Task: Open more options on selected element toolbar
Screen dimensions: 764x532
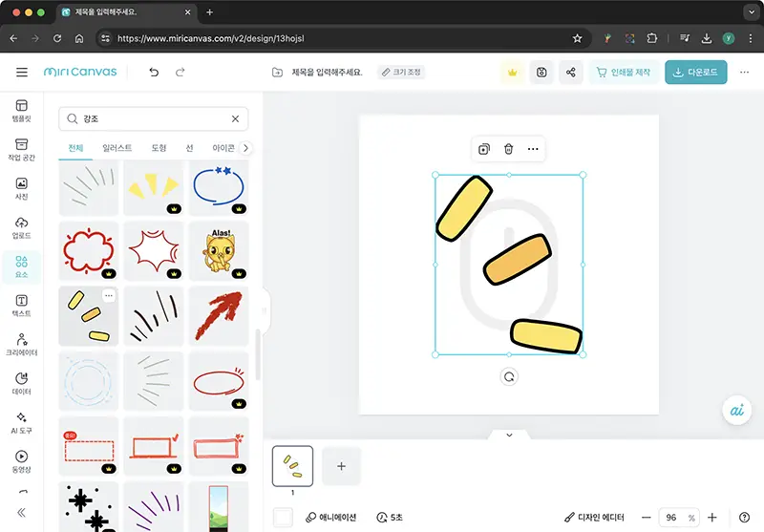Action: (533, 149)
